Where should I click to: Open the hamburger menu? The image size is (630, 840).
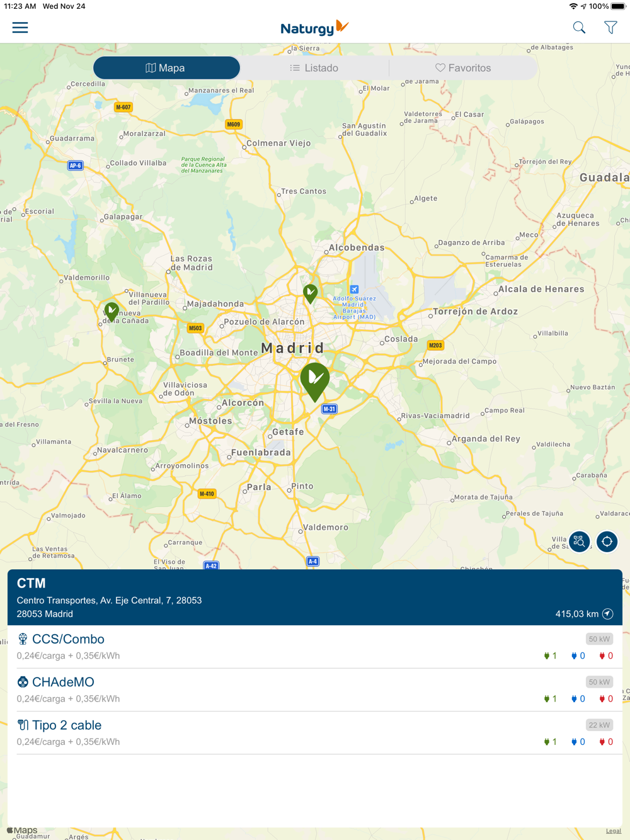[20, 28]
